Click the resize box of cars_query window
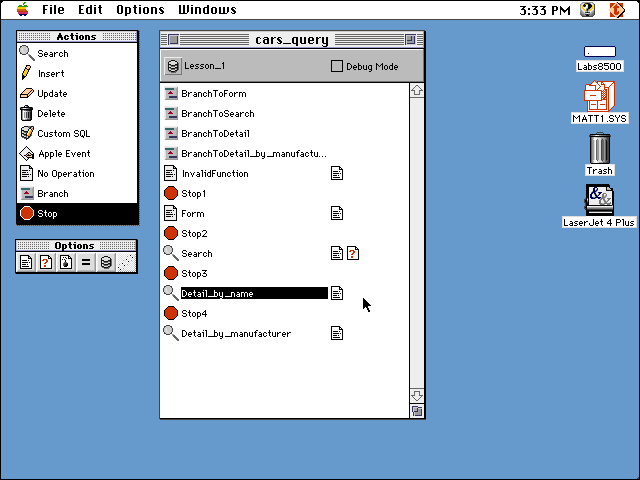640x480 pixels. pyautogui.click(x=417, y=411)
